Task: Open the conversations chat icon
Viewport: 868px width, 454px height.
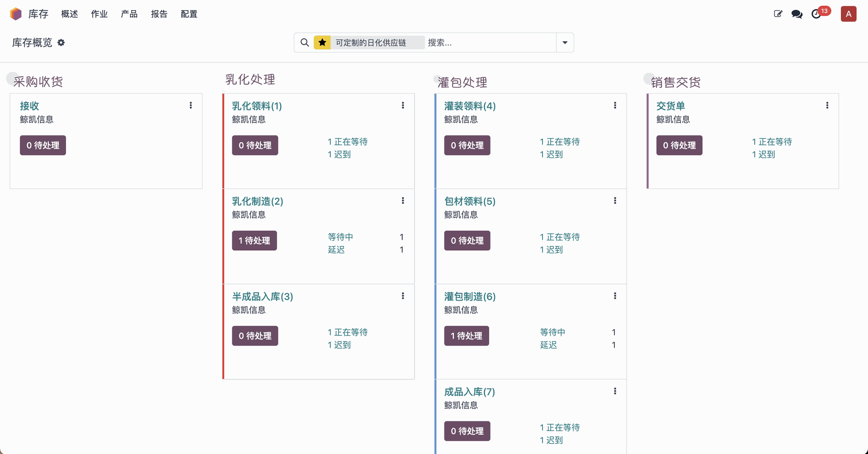Action: click(x=797, y=14)
